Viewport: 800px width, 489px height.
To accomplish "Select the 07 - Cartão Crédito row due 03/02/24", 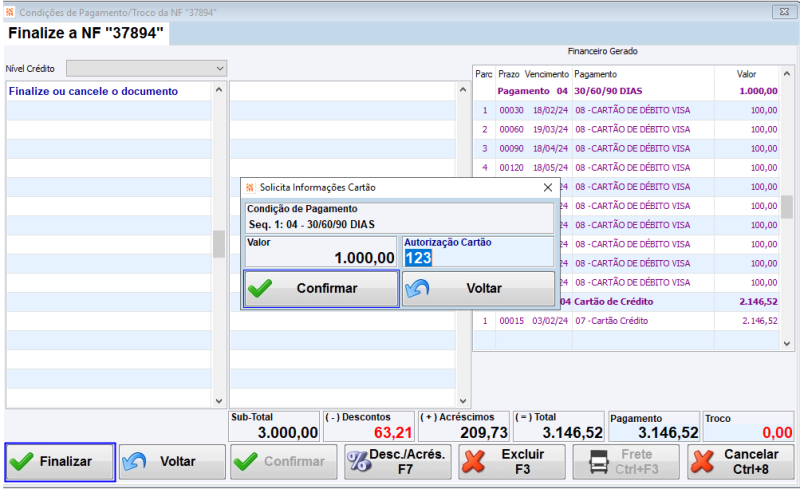I will (627, 321).
